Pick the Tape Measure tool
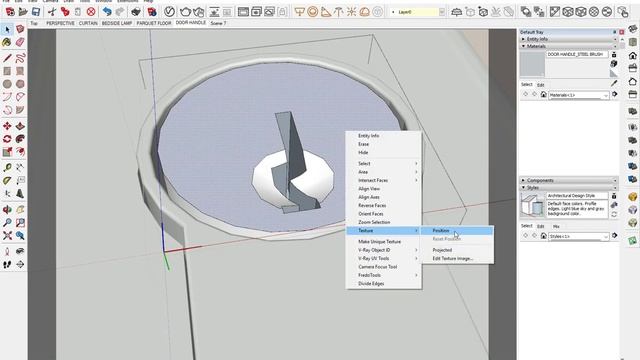 [7, 167]
